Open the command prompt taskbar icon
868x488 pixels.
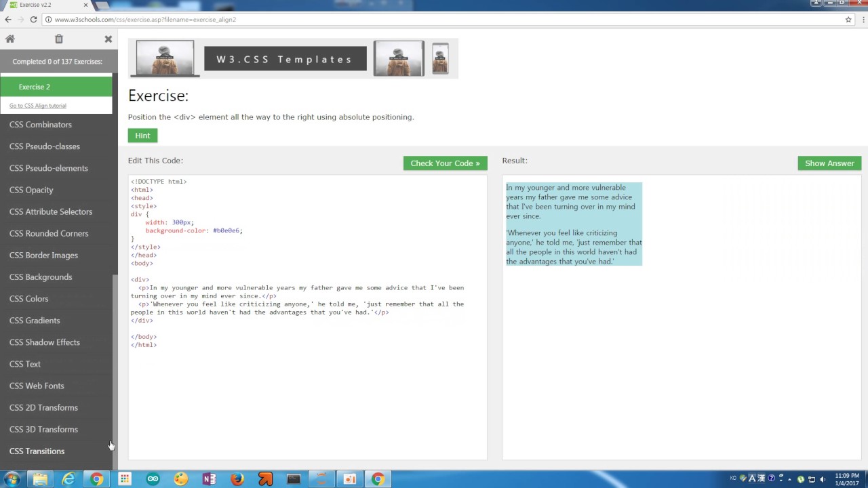click(294, 479)
